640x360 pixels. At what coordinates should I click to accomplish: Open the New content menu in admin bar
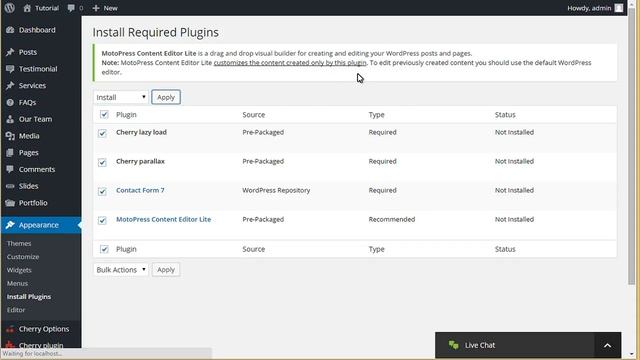click(105, 8)
